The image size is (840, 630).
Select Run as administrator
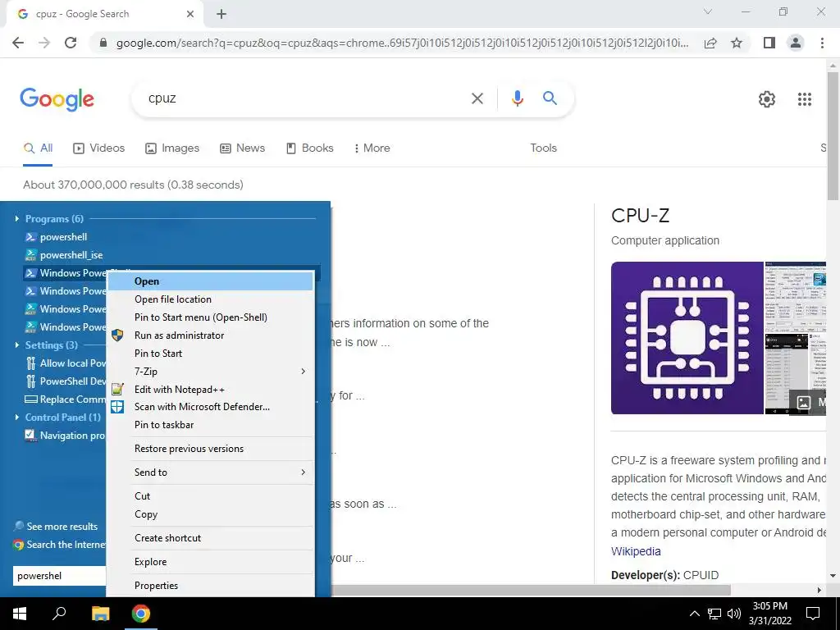(x=210, y=336)
